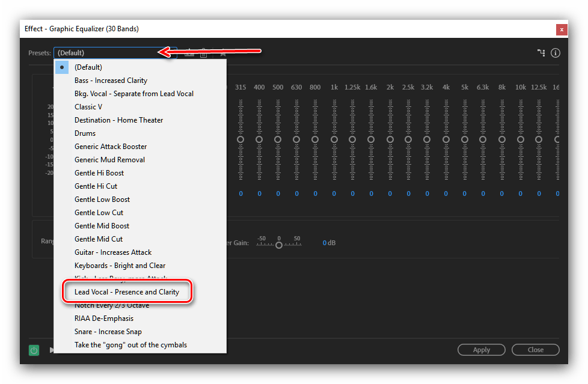
Task: Click the 0 value under 4k band
Action: click(x=446, y=194)
